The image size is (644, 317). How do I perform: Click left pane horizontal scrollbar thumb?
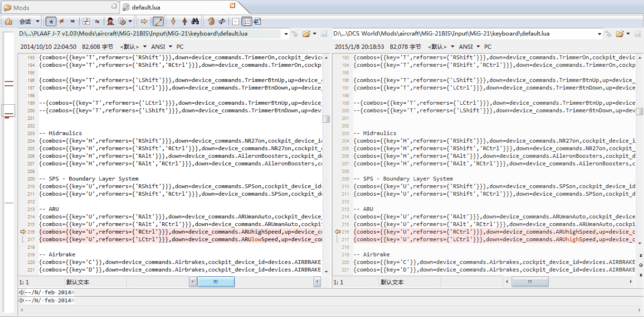[x=216, y=282]
